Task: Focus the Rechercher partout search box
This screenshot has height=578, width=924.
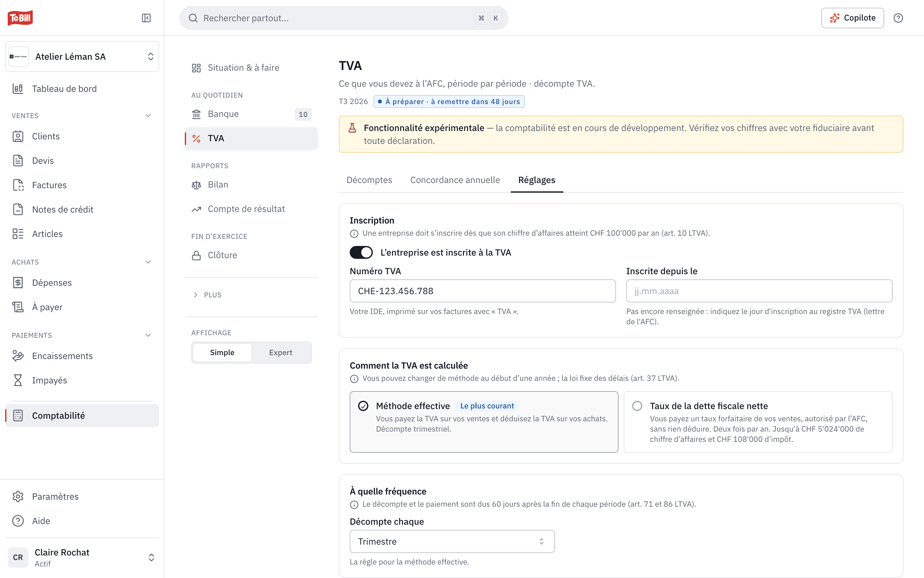Action: tap(344, 18)
